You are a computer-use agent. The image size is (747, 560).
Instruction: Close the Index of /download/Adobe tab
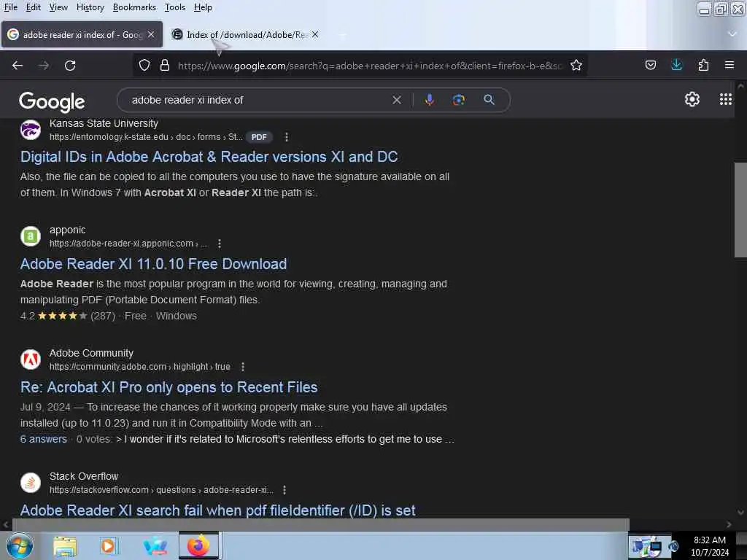point(315,34)
